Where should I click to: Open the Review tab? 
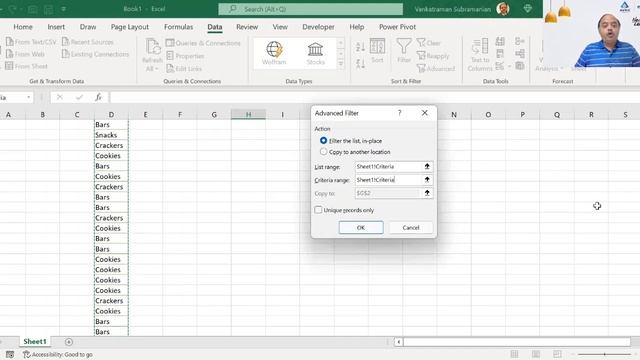click(247, 27)
